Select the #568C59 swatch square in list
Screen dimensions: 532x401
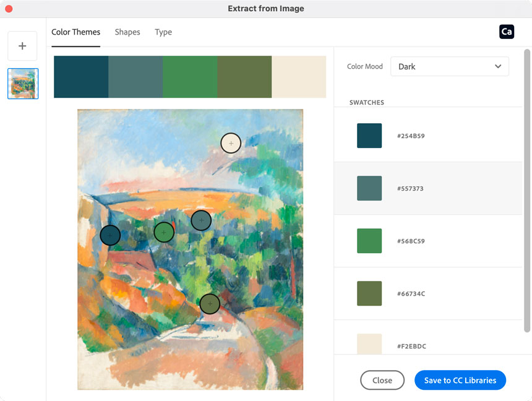pyautogui.click(x=369, y=241)
